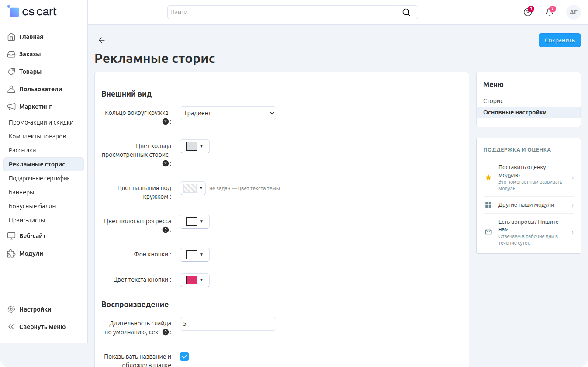Toggle Показывать название и обложку checkbox

click(x=184, y=357)
